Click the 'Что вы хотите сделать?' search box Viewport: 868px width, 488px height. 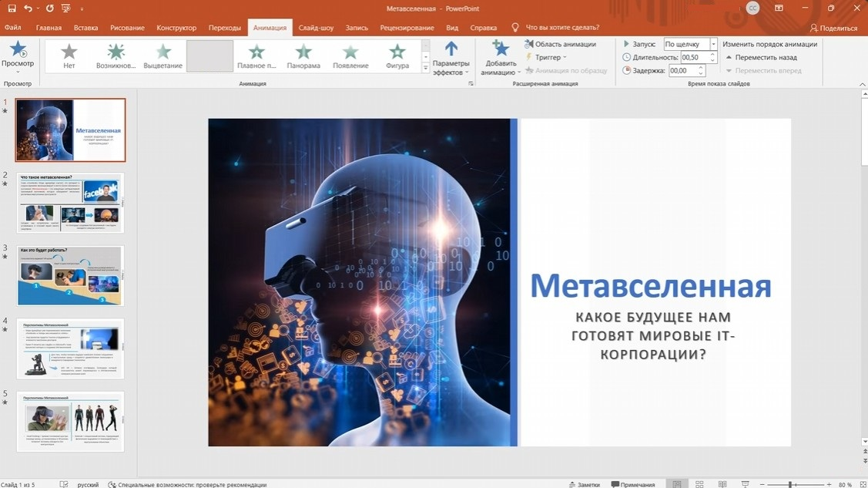(562, 28)
